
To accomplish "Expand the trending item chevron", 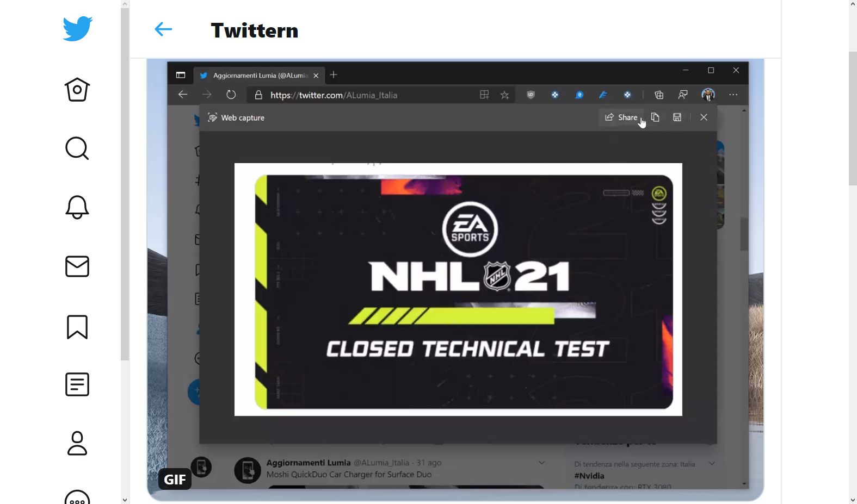I will click(x=712, y=464).
